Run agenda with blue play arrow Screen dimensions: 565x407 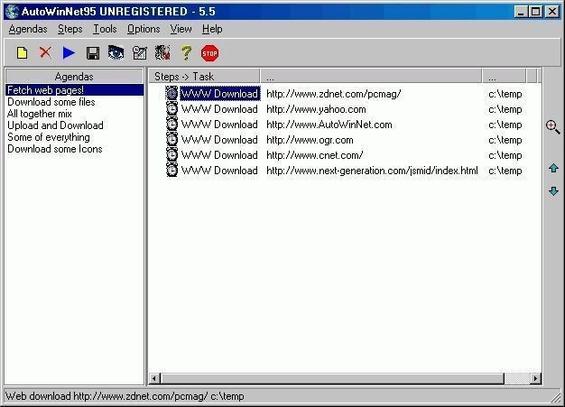click(x=69, y=53)
